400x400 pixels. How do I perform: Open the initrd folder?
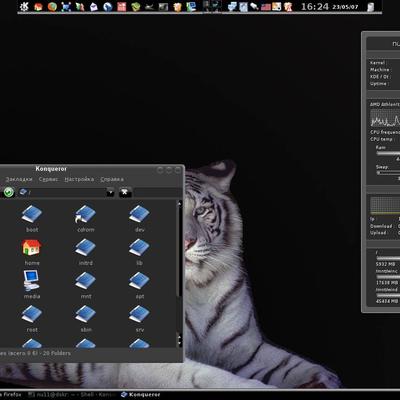pos(86,252)
